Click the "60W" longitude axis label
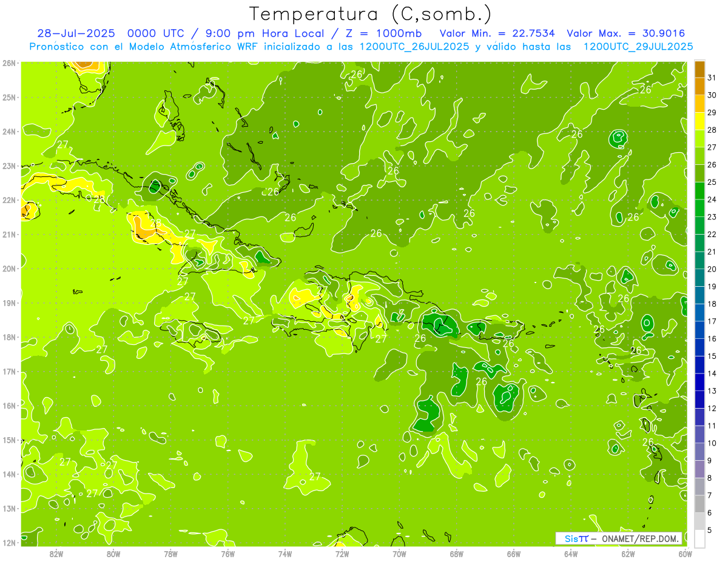The height and width of the screenshot is (562, 728). tap(685, 554)
